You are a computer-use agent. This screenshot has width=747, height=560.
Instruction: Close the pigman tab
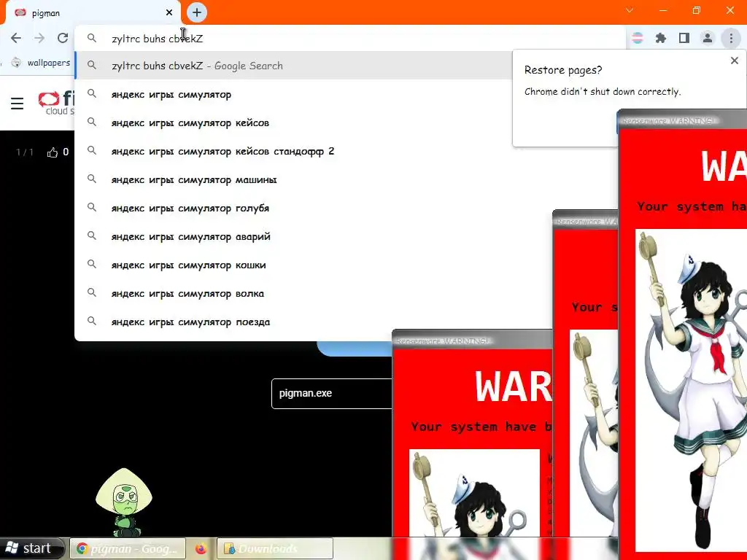coord(169,13)
